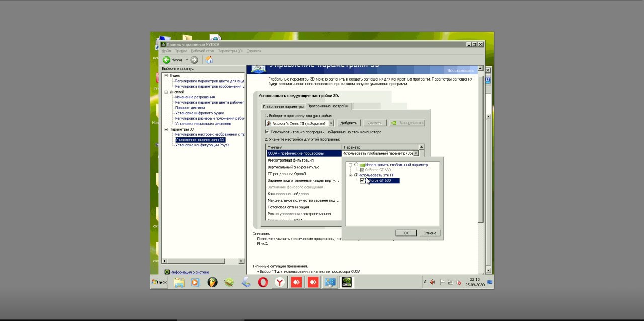Toggle the highlighted GeForce GT 630 checkbox
The height and width of the screenshot is (321, 644).
pos(362,180)
